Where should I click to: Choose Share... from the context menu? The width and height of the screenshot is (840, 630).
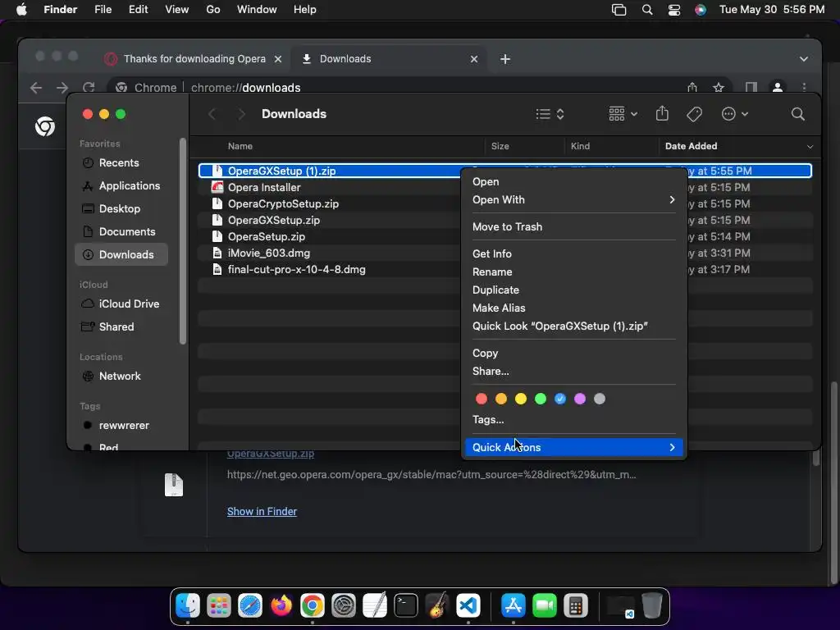(x=573, y=372)
